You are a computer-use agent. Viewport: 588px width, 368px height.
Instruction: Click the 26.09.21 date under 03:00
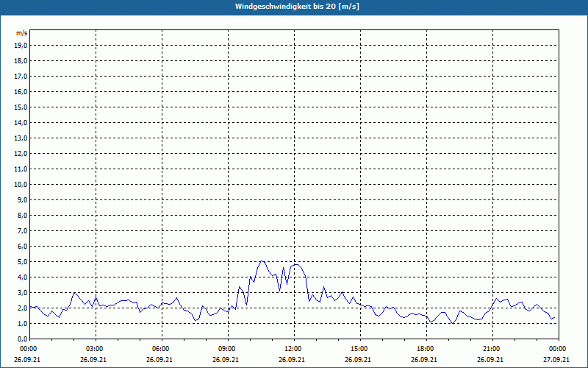click(x=93, y=359)
